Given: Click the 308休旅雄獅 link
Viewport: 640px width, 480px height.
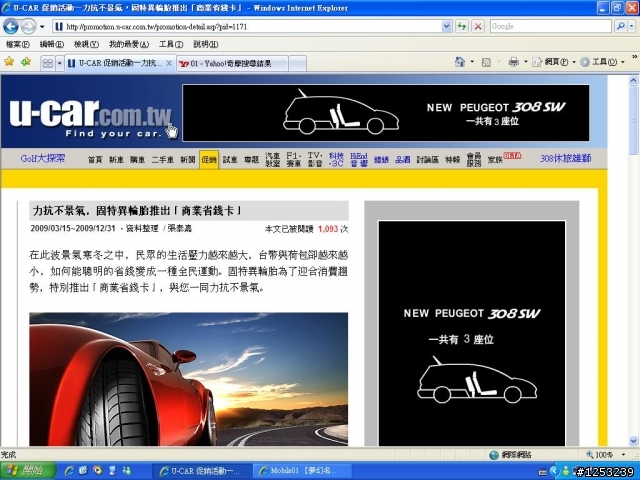Looking at the screenshot, I should point(566,158).
